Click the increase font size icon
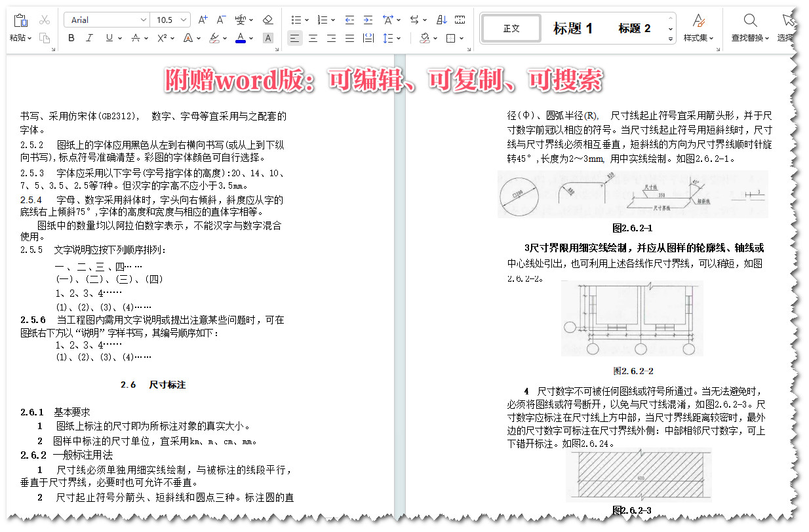Viewport: 809px width, 532px height. point(202,20)
